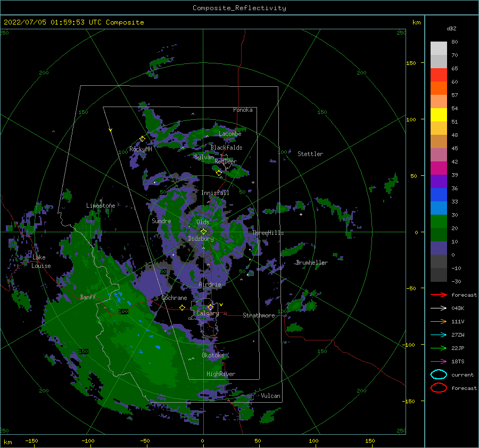Click the 80 dBZ light gray color swatch
The image size is (479, 448).
pyautogui.click(x=439, y=48)
